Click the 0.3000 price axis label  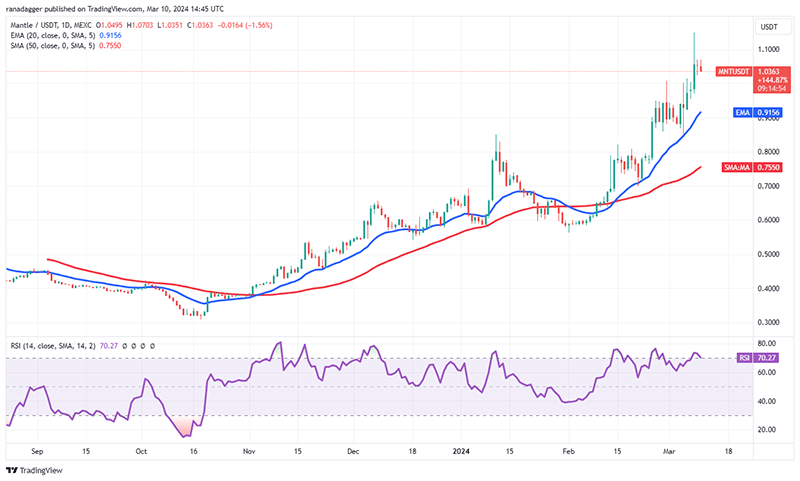coord(768,322)
